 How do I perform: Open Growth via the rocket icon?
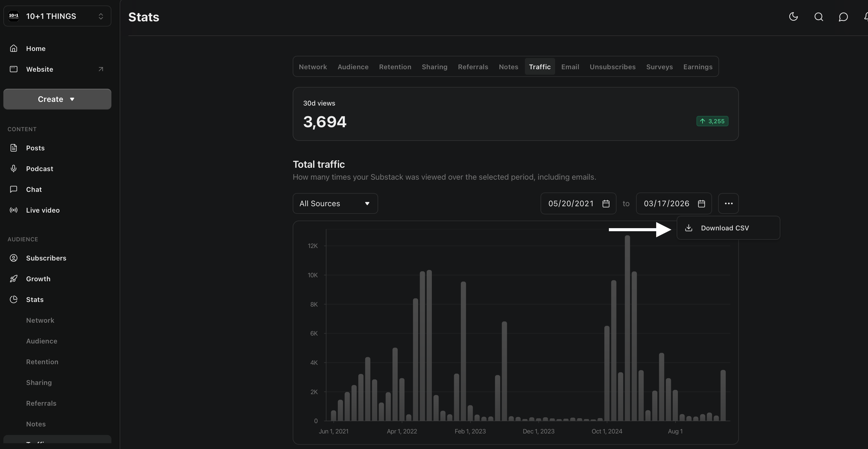(x=13, y=278)
